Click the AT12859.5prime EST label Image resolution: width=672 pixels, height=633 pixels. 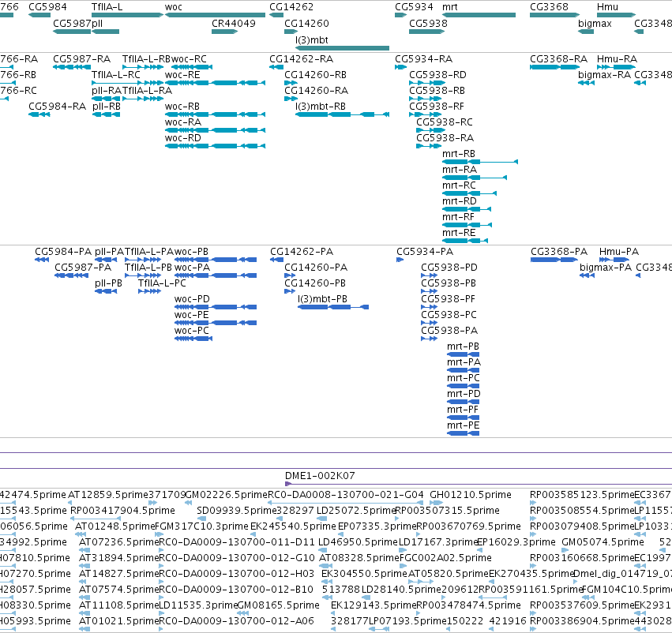coord(107,495)
